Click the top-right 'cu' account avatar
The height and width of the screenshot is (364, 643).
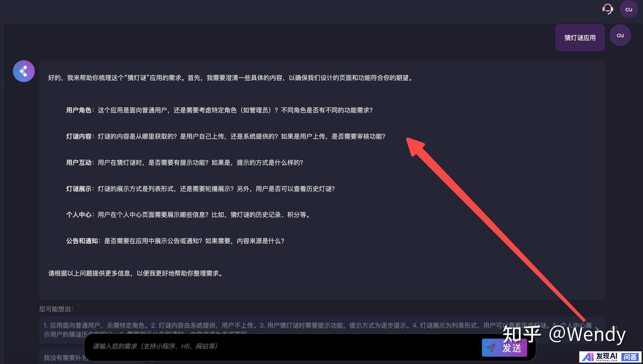[629, 9]
